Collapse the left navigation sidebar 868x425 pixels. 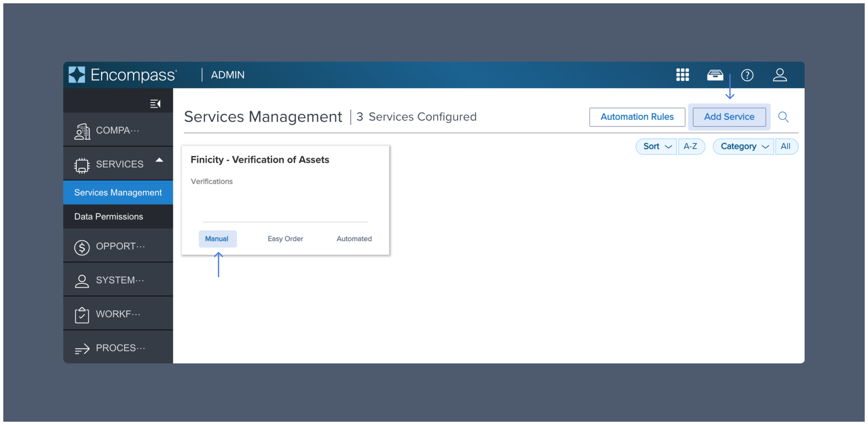(155, 103)
